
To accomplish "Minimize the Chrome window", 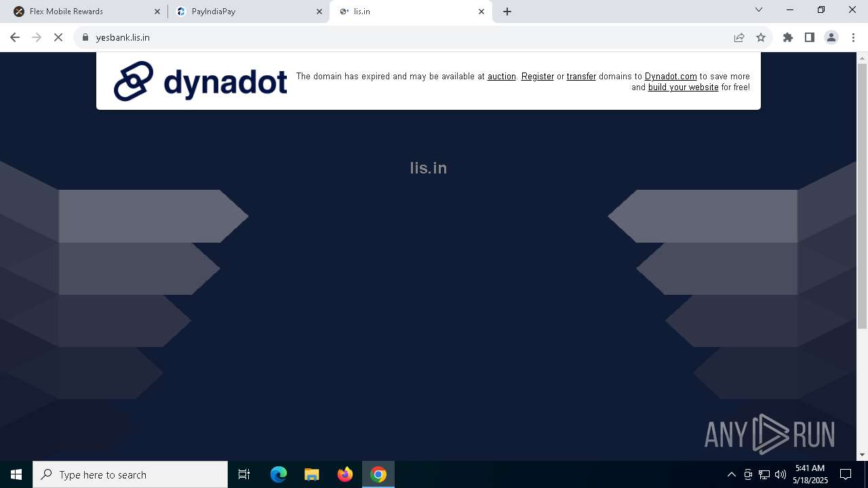I will coord(790,9).
